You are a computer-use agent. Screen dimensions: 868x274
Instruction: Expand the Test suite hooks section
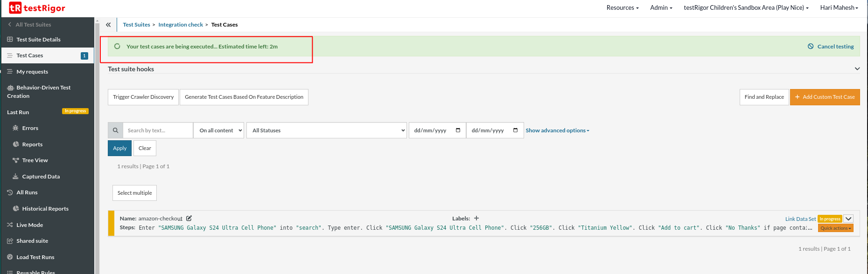point(857,69)
